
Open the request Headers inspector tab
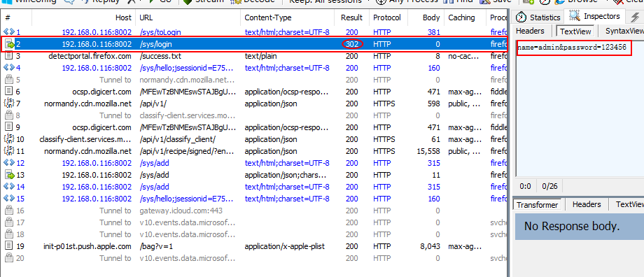(x=530, y=31)
